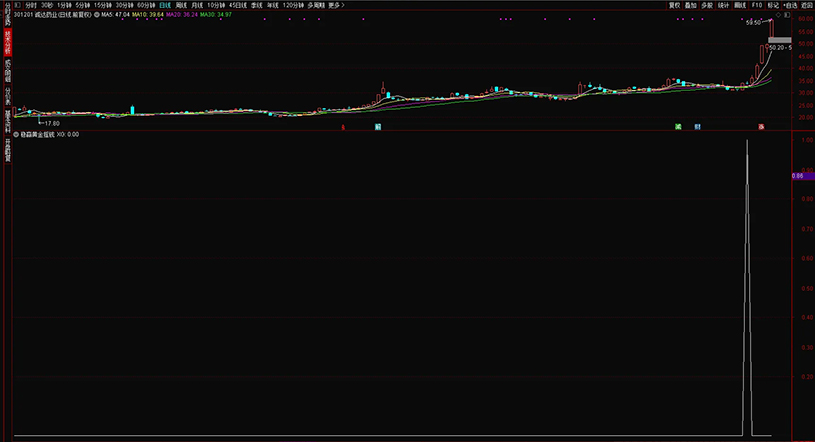The image size is (815, 442).
Task: Switch chart to 周线 weekly period
Action: [x=181, y=5]
